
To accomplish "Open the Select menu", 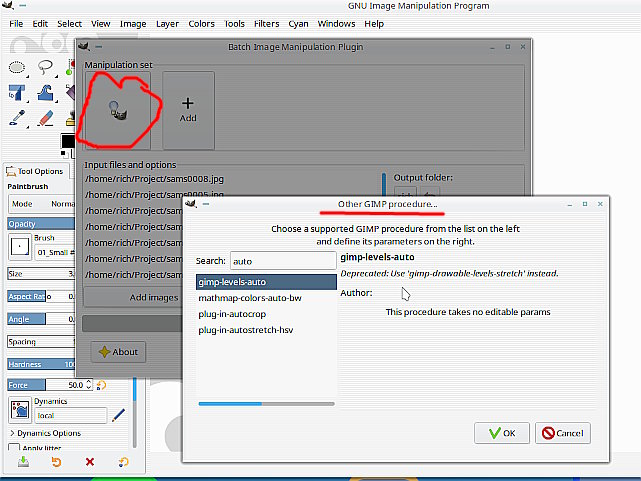I will (69, 24).
